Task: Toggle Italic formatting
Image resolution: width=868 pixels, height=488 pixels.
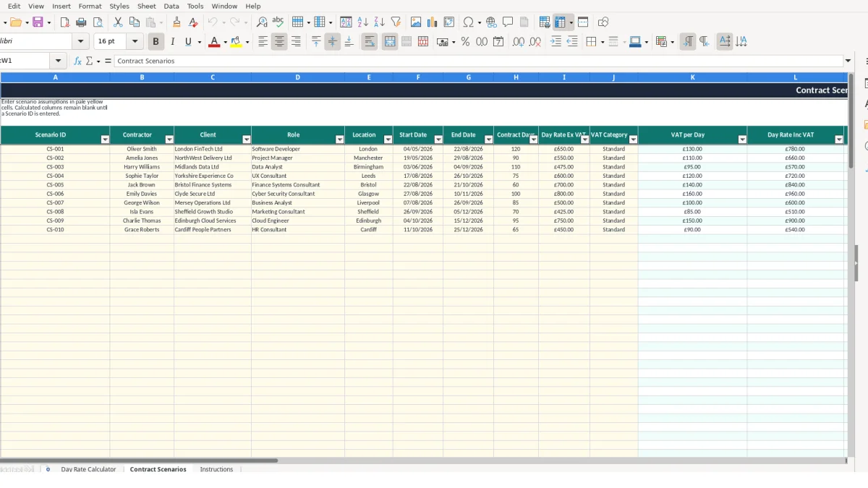Action: pyautogui.click(x=172, y=42)
